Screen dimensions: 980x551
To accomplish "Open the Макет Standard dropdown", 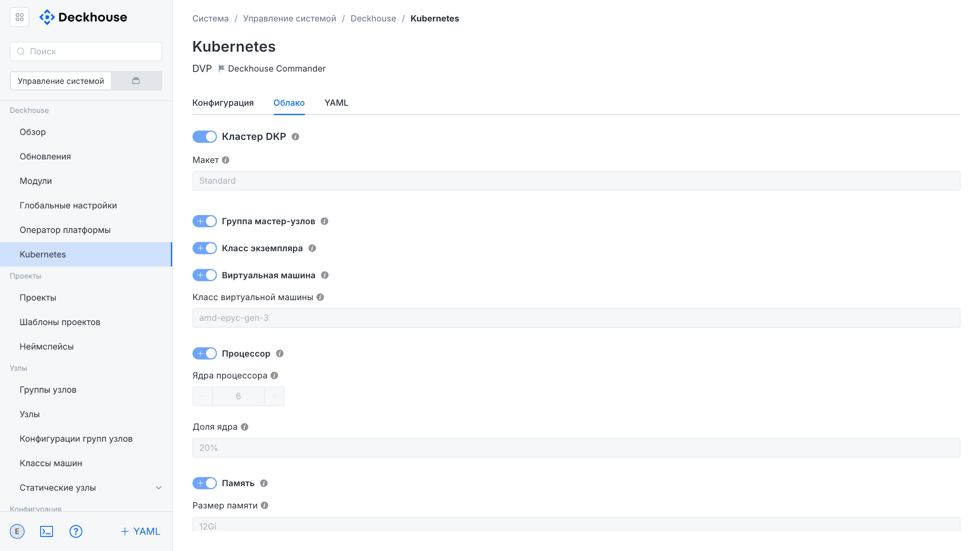I will tap(576, 181).
